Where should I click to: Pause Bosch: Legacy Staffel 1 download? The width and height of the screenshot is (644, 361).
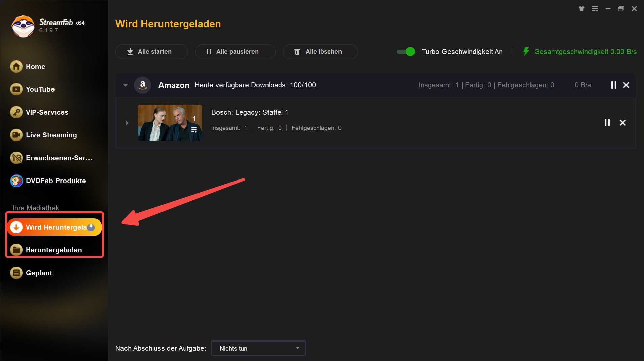pos(607,123)
